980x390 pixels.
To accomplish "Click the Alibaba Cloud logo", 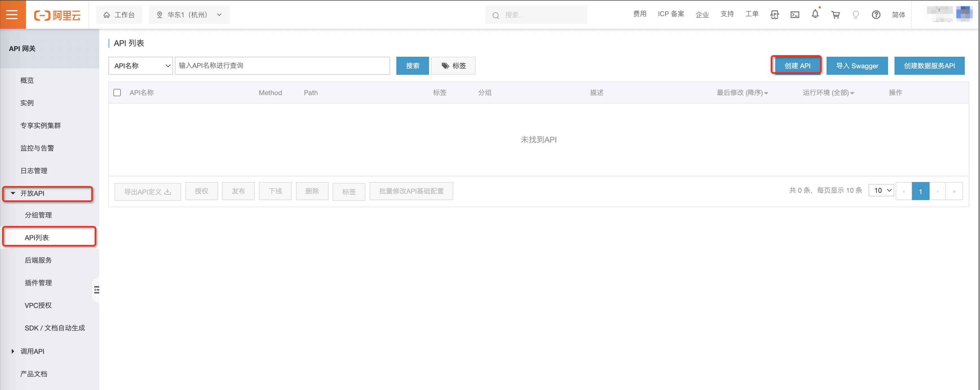I will [58, 15].
